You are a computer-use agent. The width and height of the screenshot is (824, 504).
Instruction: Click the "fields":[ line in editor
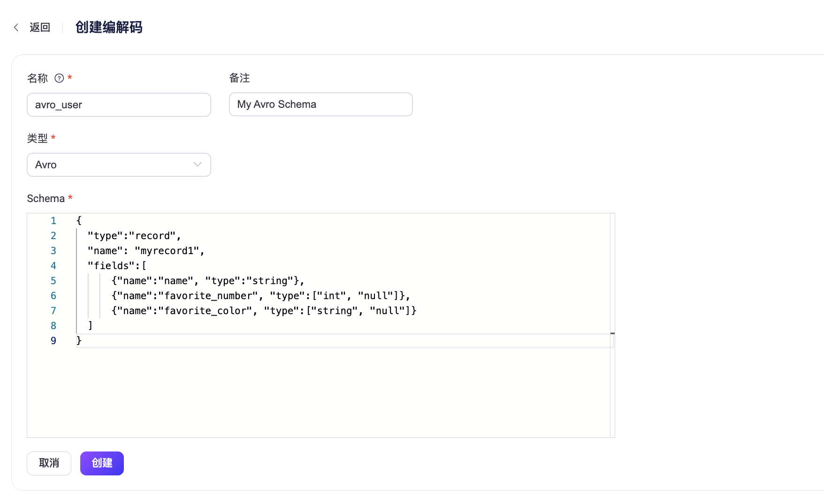(117, 266)
